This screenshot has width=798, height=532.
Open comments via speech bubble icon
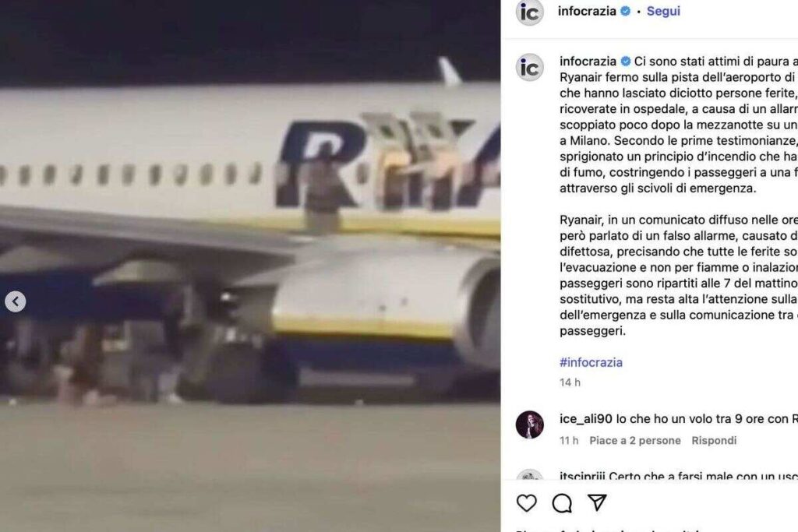tap(562, 503)
